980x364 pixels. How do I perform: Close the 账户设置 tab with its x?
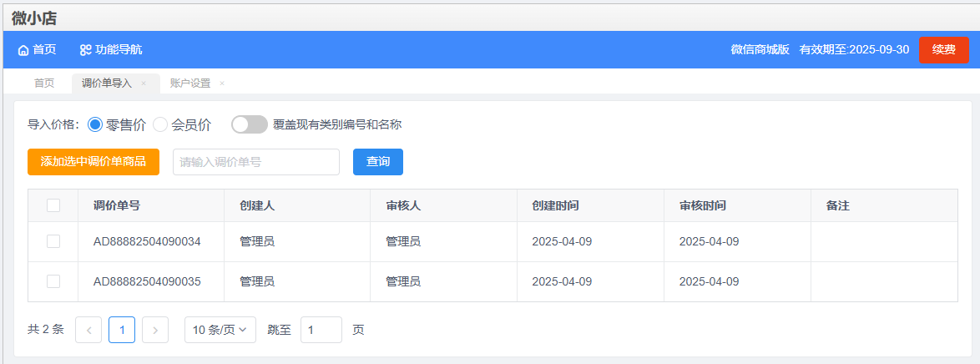click(x=222, y=83)
